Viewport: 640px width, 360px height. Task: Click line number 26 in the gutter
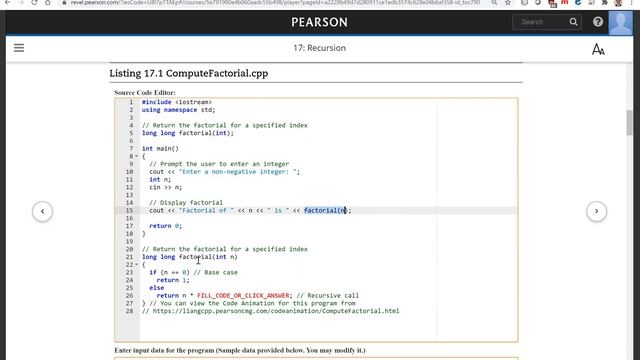[129, 296]
